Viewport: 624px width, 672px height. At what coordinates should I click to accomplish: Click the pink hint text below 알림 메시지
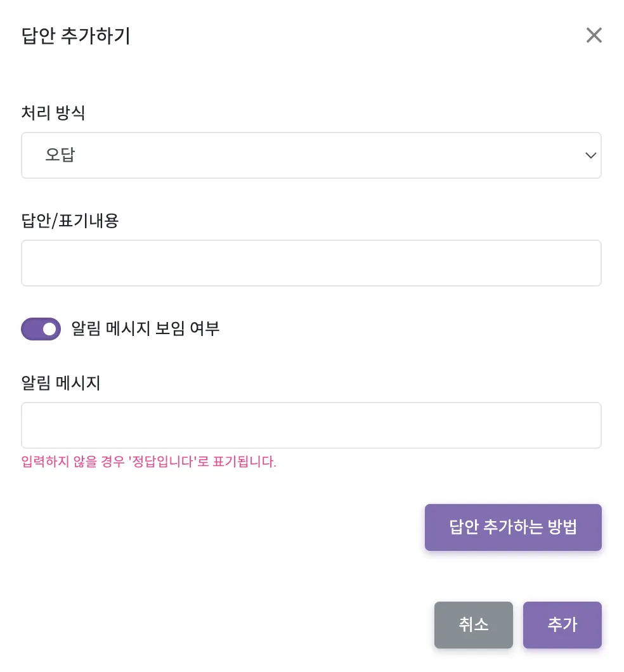coord(148,462)
